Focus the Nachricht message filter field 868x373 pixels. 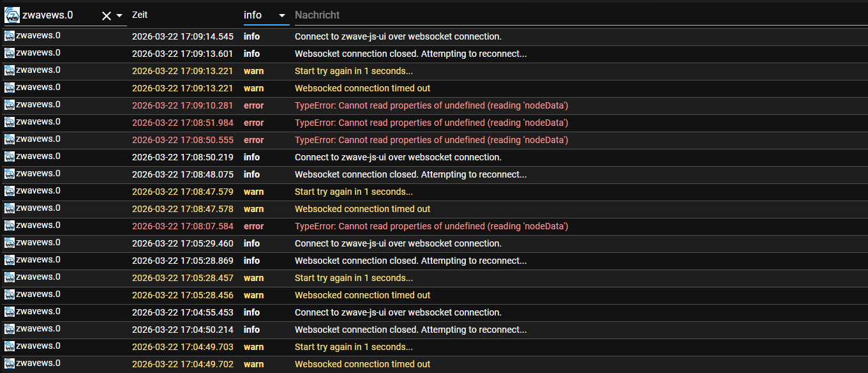pyautogui.click(x=574, y=15)
